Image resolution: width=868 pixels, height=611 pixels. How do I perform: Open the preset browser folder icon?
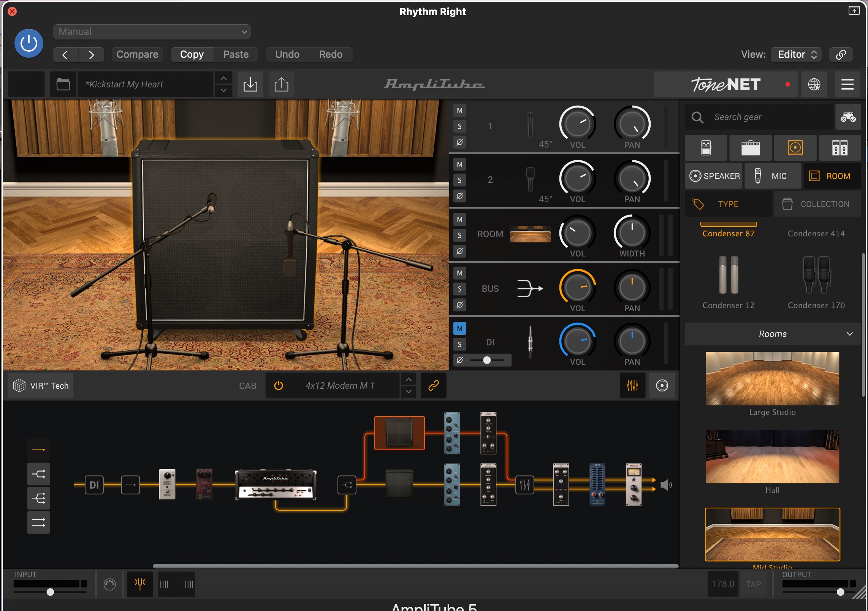[x=63, y=84]
